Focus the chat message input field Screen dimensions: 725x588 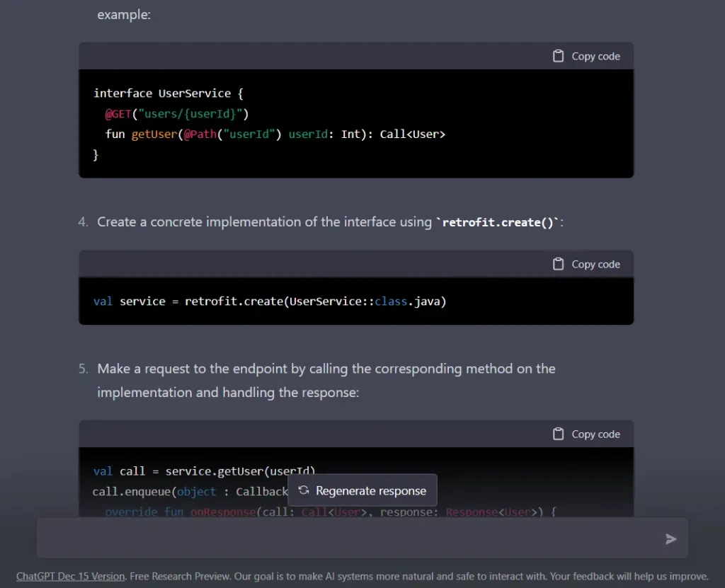pos(362,538)
